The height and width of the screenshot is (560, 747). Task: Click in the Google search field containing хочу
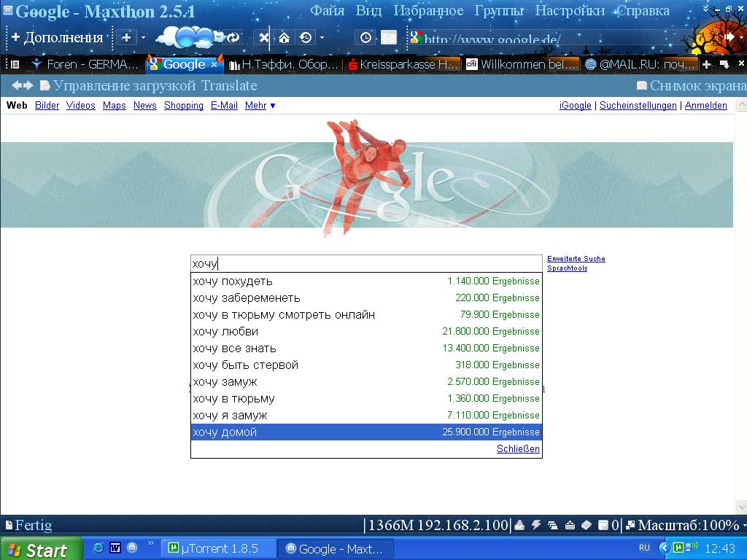point(366,263)
